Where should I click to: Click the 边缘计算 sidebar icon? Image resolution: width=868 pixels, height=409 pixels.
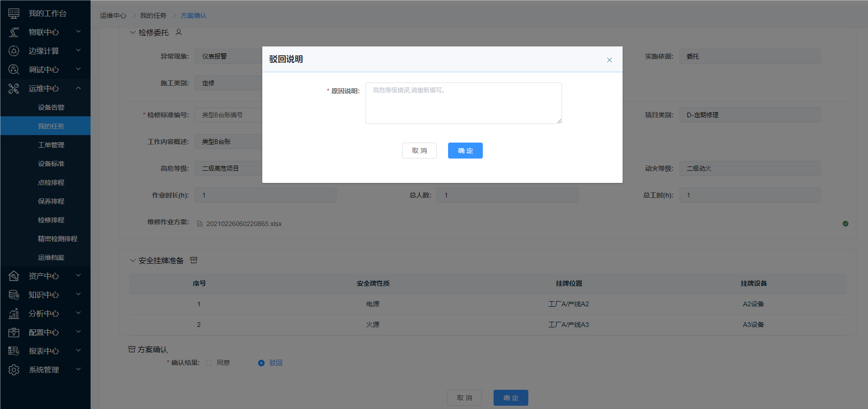14,51
